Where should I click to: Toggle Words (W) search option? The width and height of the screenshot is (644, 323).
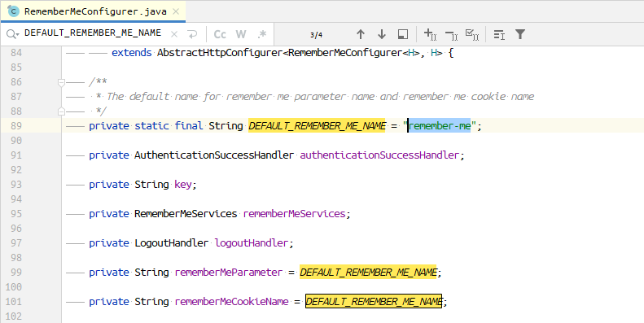click(241, 34)
